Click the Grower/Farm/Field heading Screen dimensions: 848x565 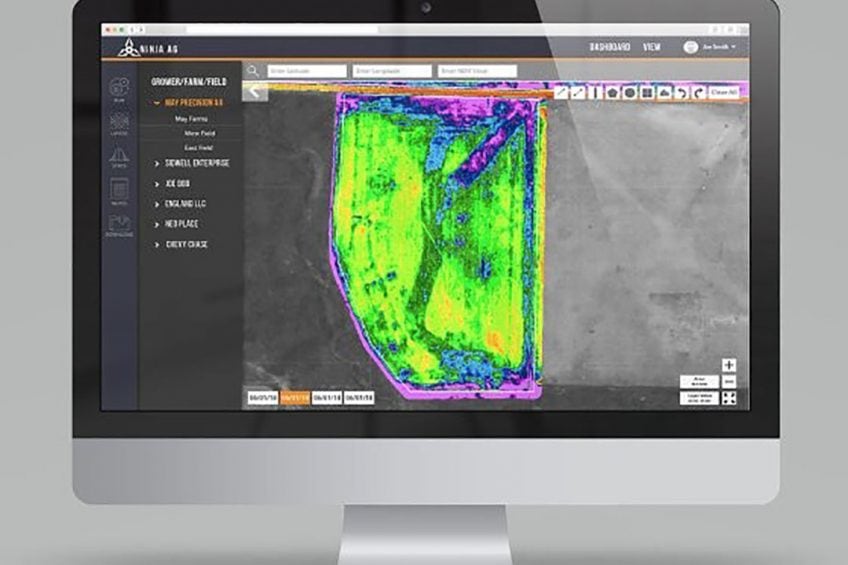tap(189, 82)
